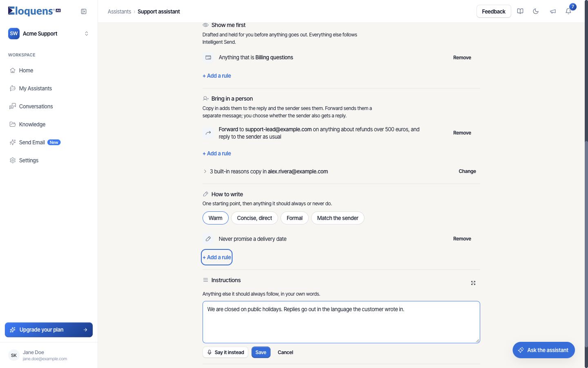Click the Eloquens logo

tap(34, 11)
